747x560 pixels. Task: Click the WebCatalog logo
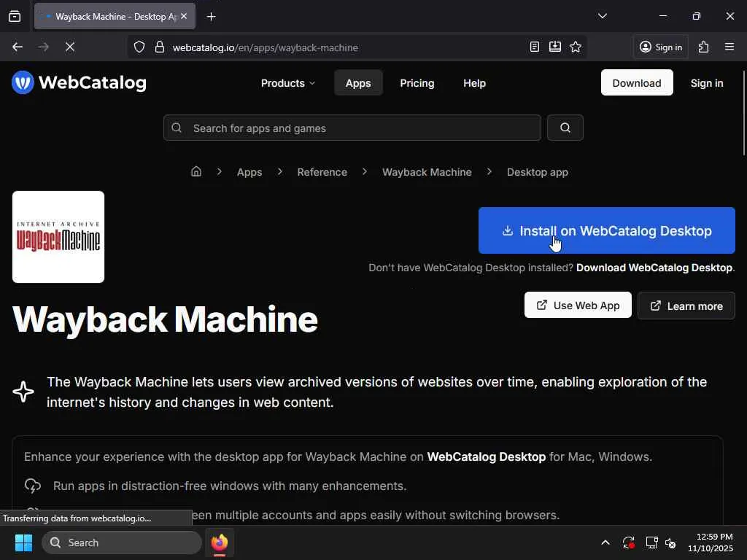pyautogui.click(x=79, y=82)
